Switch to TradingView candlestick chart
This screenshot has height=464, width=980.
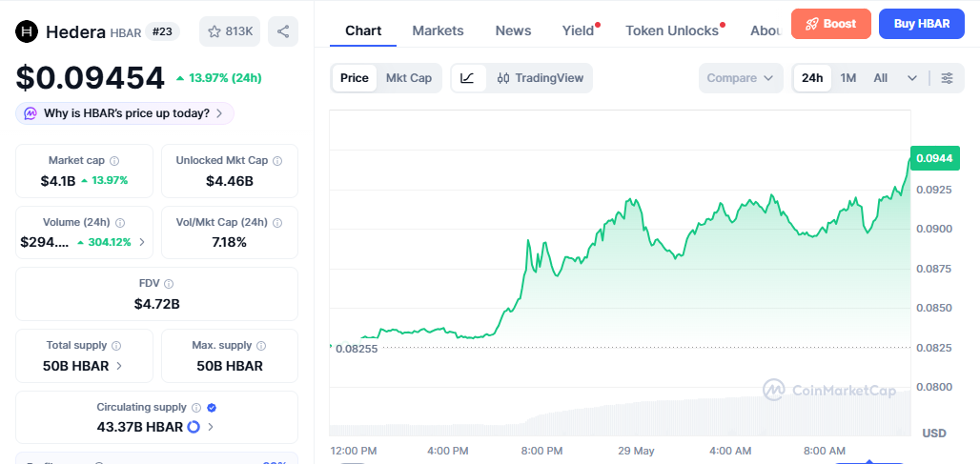coord(540,78)
